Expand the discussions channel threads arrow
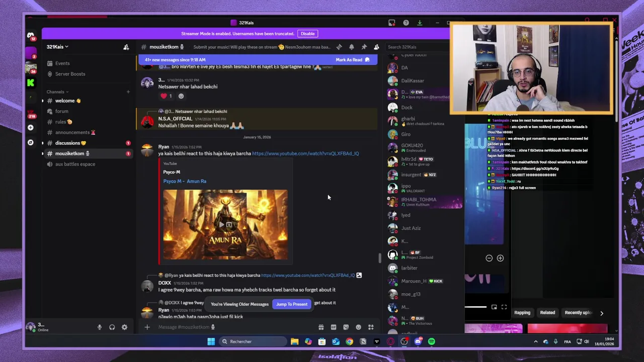 tap(42, 143)
